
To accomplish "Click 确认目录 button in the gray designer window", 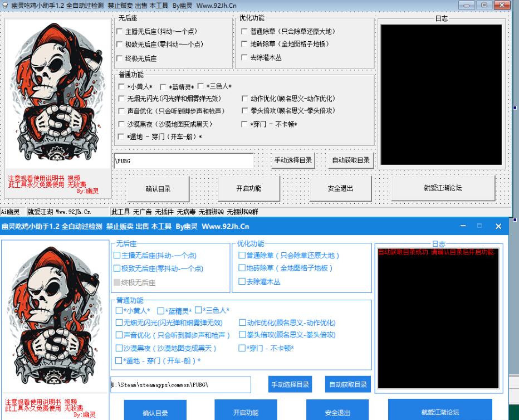I will (158, 189).
